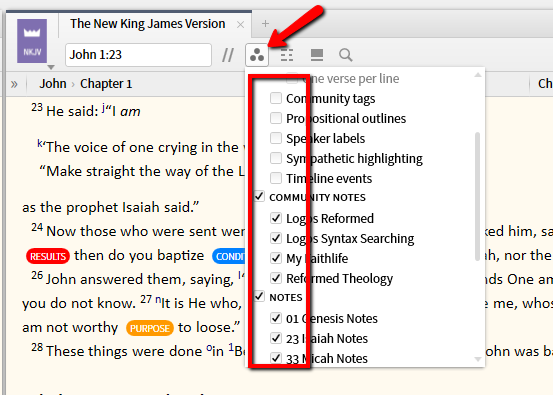Open the visual filters three-dot icon
The height and width of the screenshot is (395, 553).
point(257,55)
